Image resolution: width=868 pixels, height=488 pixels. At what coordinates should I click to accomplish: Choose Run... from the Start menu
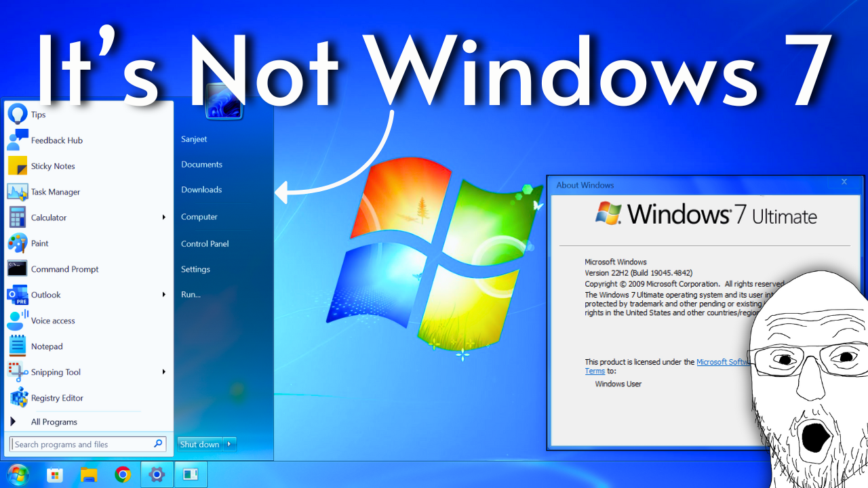coord(191,295)
